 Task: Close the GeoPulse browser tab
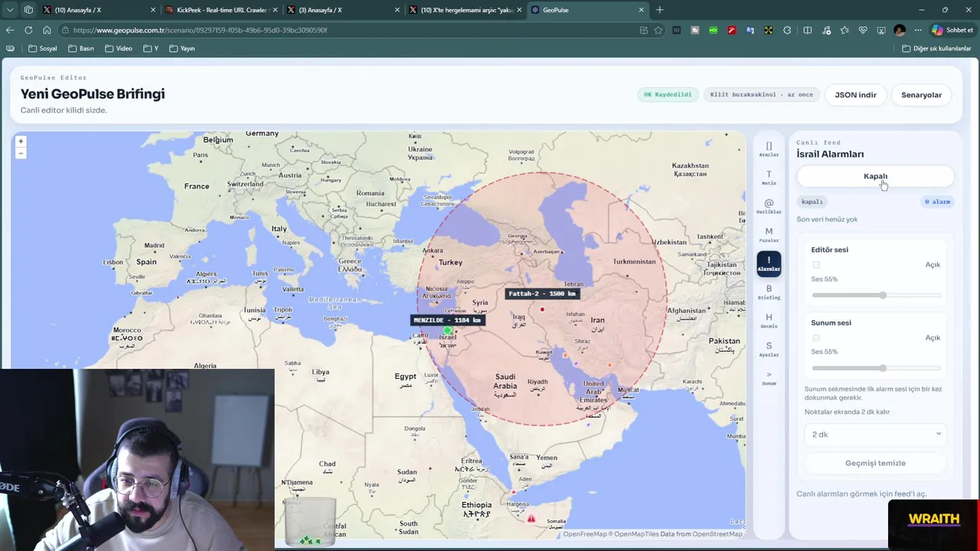[x=641, y=10]
